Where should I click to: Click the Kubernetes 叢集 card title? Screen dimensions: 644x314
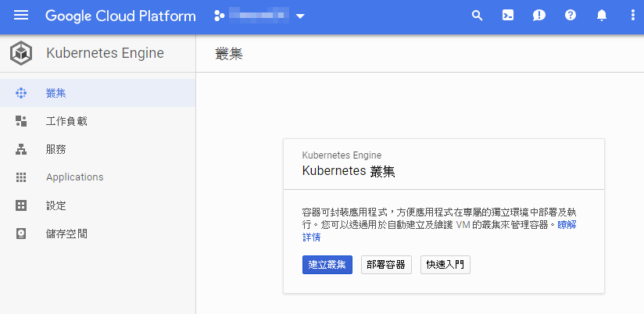[x=349, y=171]
